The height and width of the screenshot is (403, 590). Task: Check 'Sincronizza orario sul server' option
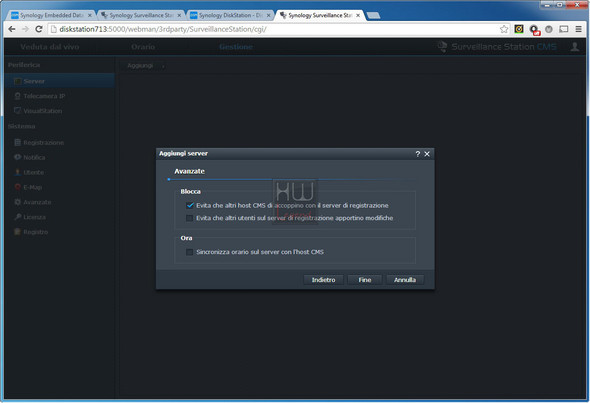pos(190,252)
